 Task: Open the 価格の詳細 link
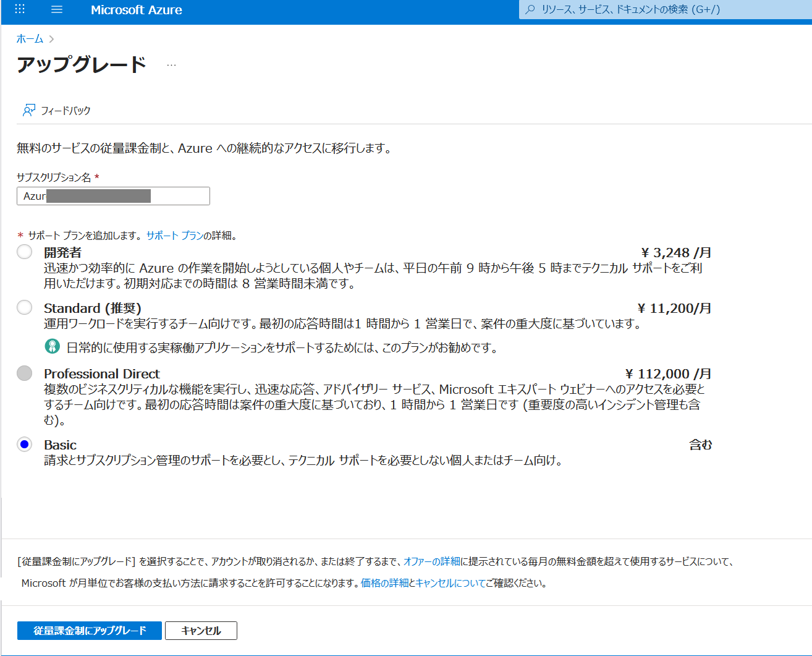pos(385,583)
